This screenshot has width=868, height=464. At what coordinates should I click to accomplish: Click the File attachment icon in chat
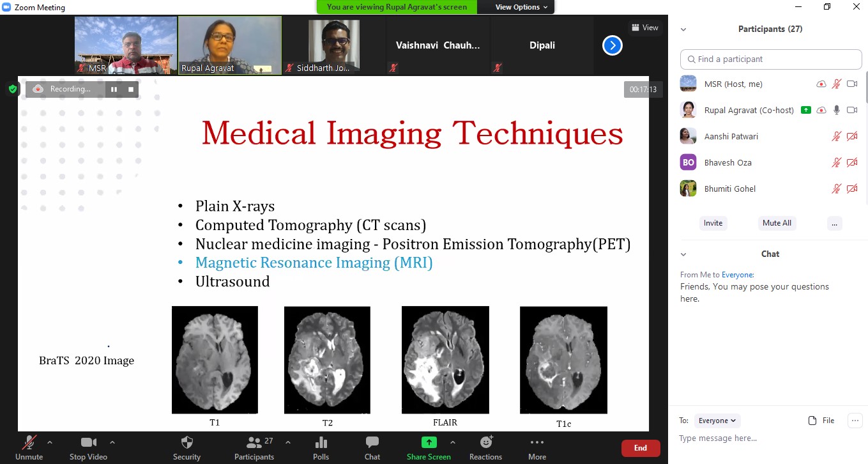click(821, 421)
